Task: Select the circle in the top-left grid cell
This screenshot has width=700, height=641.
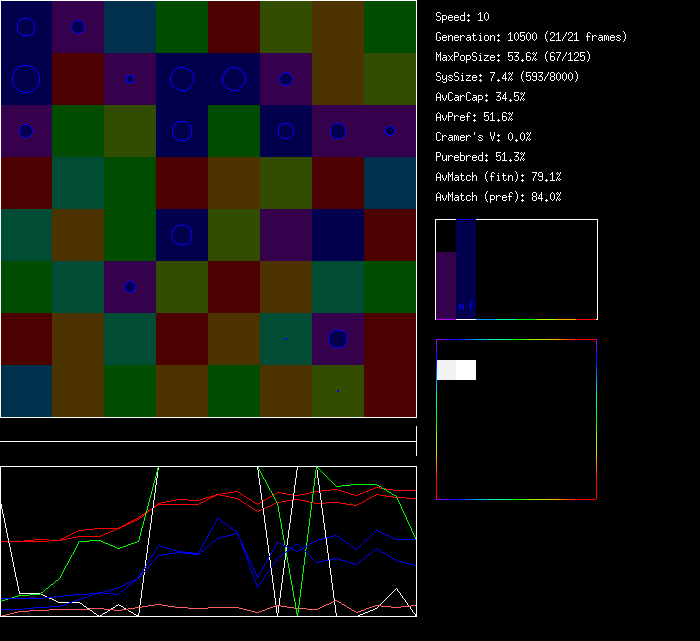Action: pyautogui.click(x=26, y=27)
